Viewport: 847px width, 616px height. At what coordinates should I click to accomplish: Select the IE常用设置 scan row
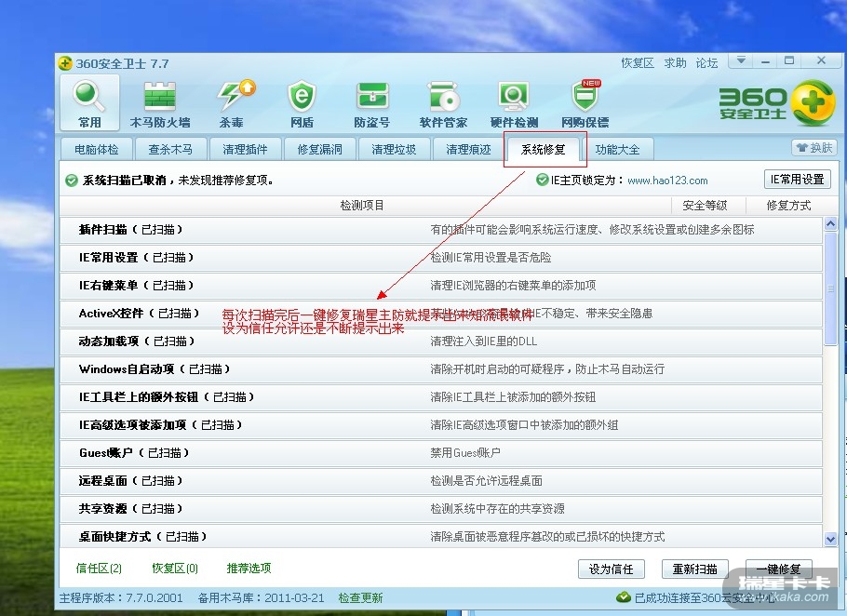pyautogui.click(x=441, y=258)
